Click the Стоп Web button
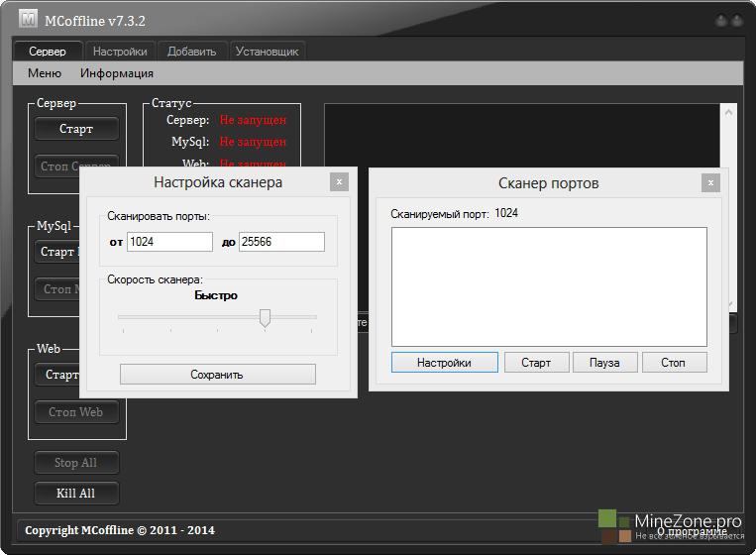 (x=76, y=412)
